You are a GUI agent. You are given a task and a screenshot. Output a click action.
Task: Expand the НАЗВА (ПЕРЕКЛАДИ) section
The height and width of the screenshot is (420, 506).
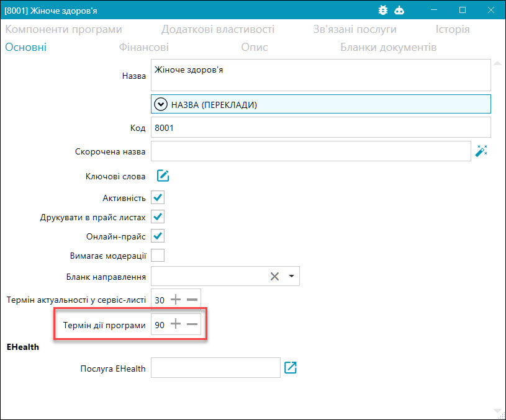(x=321, y=104)
